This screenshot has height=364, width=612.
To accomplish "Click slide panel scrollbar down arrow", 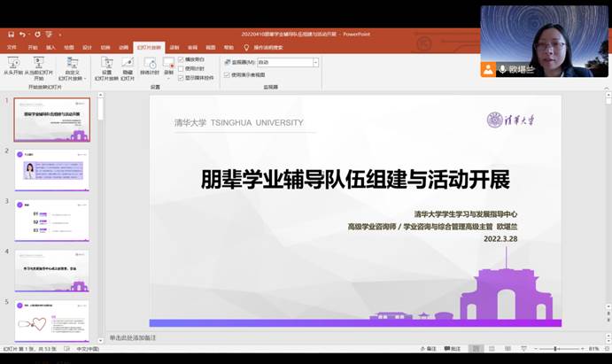I will pos(100,340).
